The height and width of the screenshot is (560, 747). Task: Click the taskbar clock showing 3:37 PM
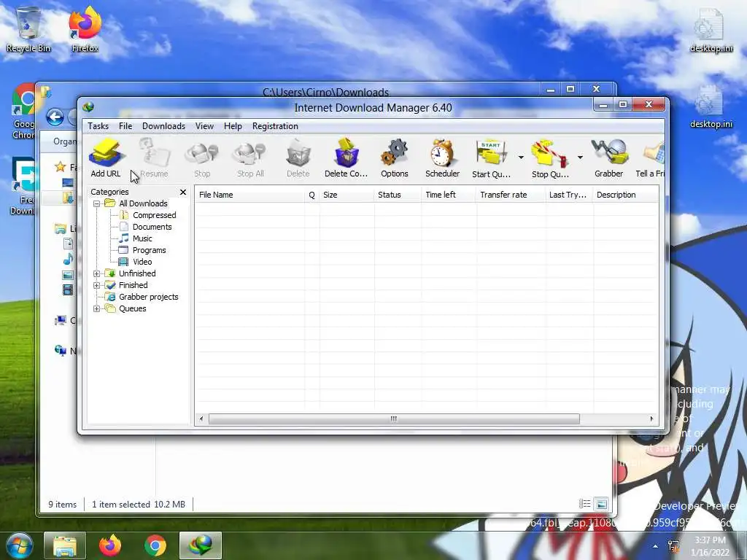pos(711,546)
